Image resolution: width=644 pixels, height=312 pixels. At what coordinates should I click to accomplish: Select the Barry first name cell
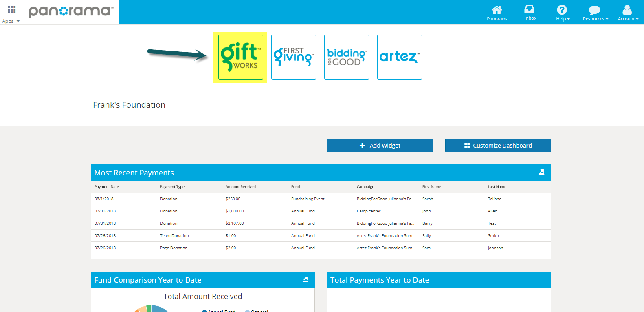coord(427,223)
